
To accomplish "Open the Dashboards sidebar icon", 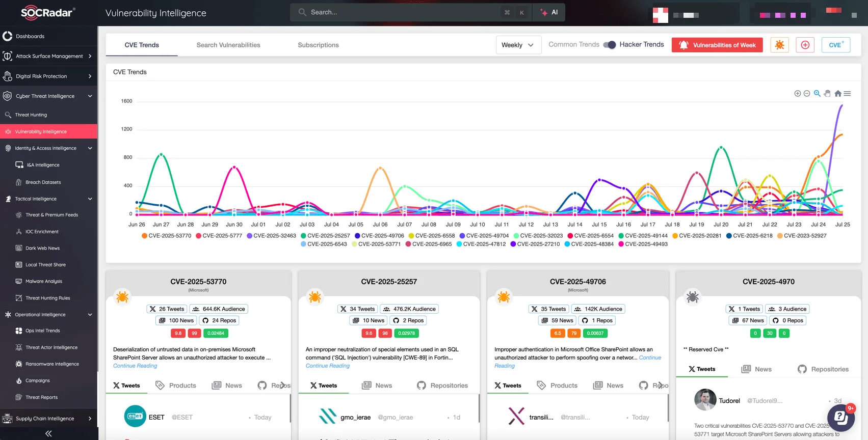I will [x=8, y=36].
